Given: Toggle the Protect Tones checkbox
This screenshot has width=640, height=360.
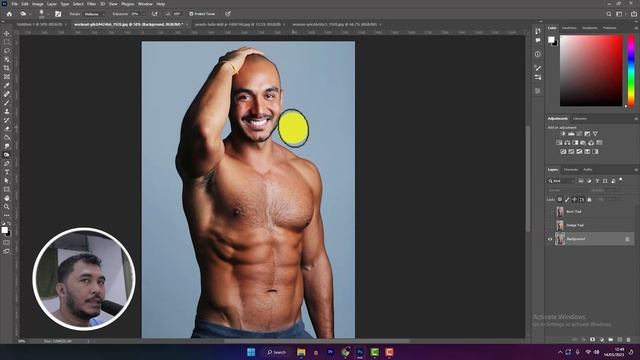Looking at the screenshot, I should click(191, 14).
